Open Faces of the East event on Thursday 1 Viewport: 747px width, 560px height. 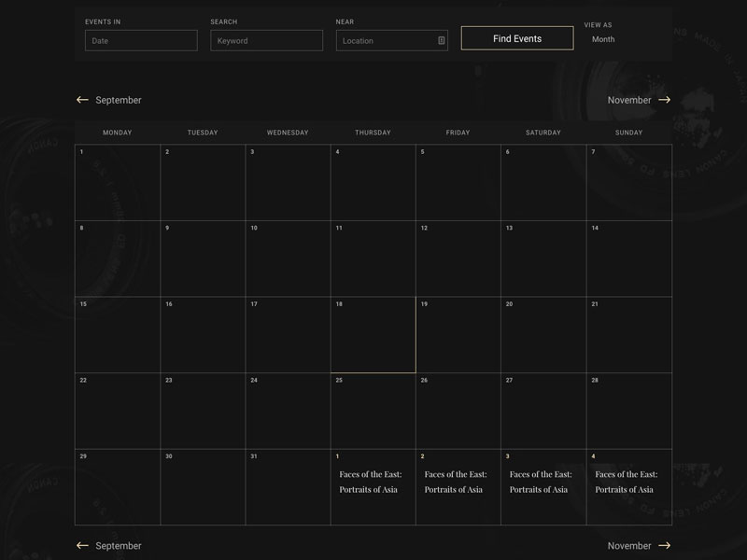click(370, 482)
